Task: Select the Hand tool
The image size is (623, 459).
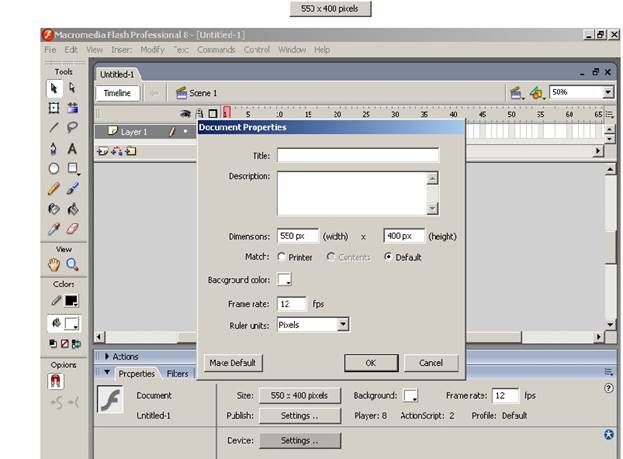Action: click(x=54, y=265)
